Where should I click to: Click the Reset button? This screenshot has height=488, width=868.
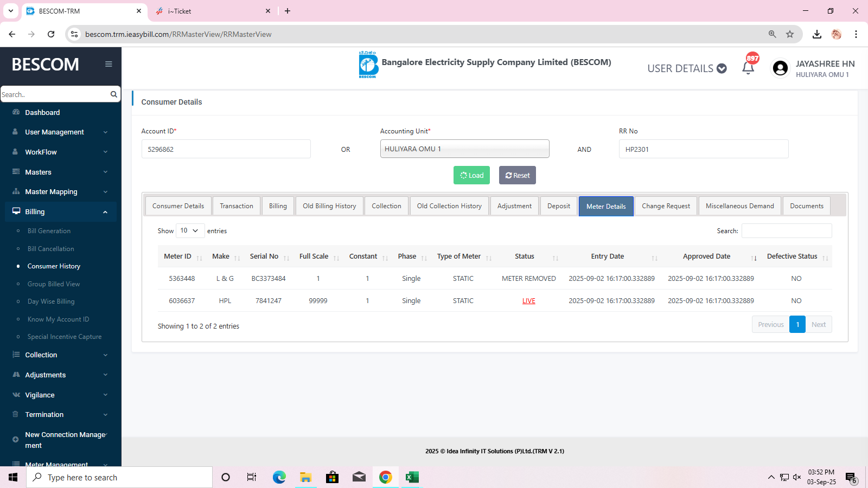click(517, 175)
